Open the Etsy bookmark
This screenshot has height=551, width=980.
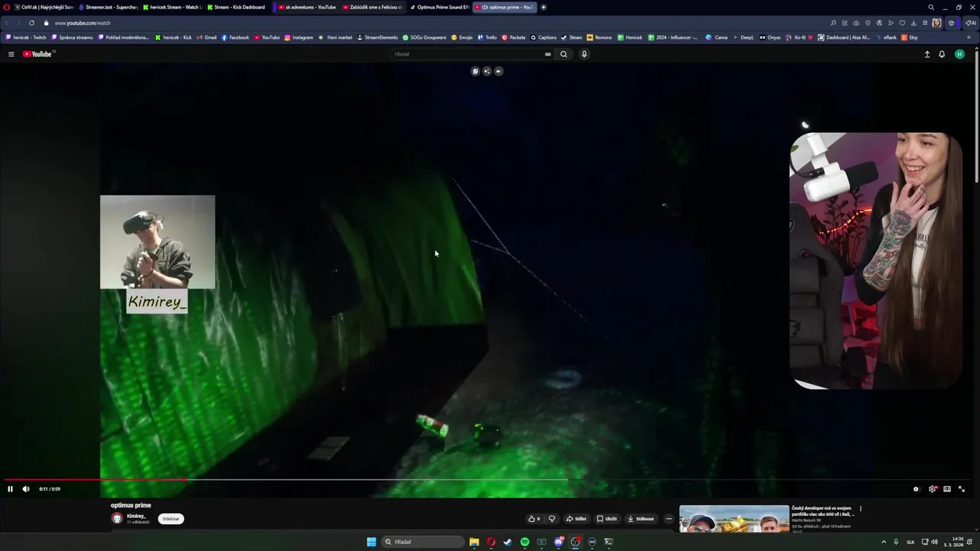(910, 37)
